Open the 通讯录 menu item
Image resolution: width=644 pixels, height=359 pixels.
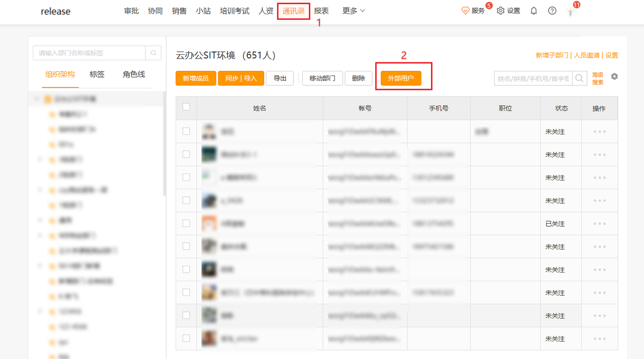tap(293, 11)
